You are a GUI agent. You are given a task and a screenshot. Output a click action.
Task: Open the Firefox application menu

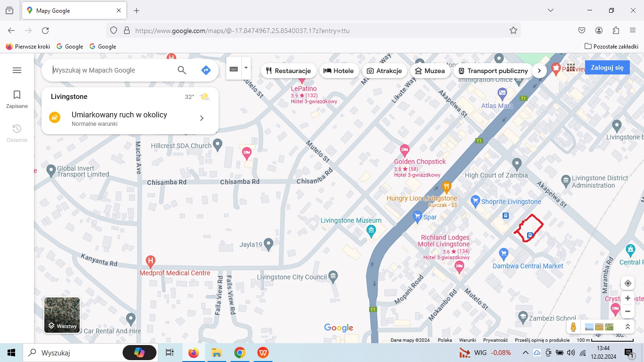pos(633,31)
